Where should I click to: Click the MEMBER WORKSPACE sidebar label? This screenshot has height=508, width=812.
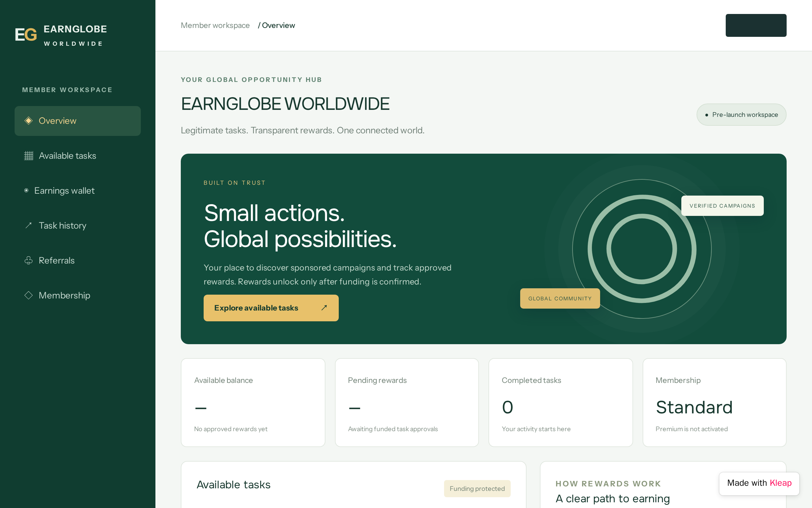pos(67,90)
